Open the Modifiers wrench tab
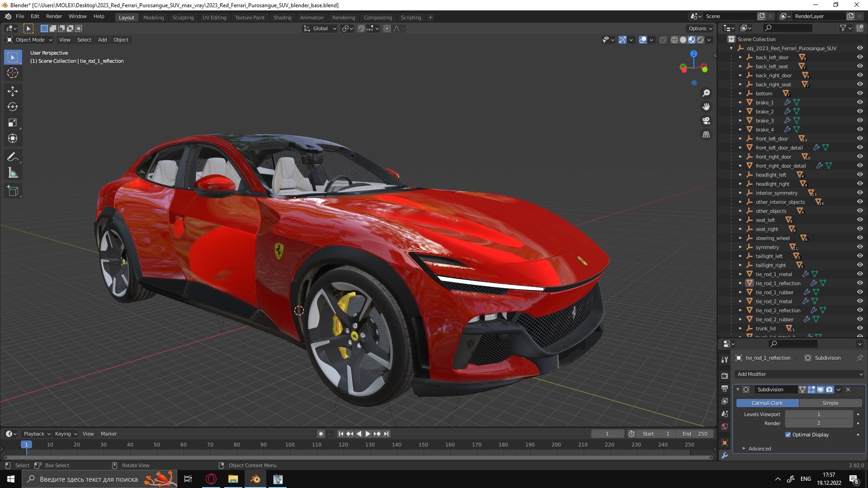Viewport: 868px width, 488px height. click(725, 455)
